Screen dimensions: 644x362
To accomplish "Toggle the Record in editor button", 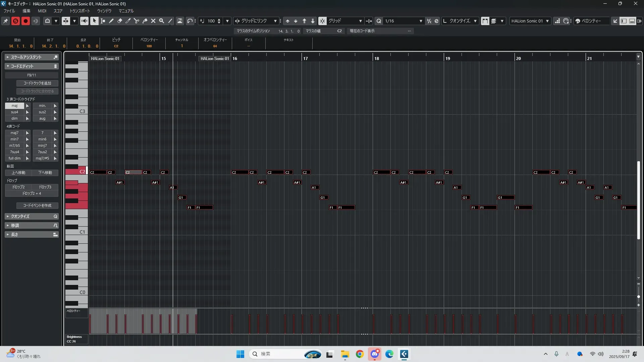I will pos(25,21).
